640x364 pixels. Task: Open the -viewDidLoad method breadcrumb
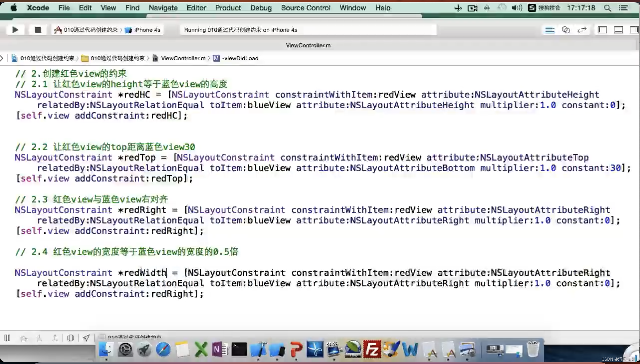[236, 58]
